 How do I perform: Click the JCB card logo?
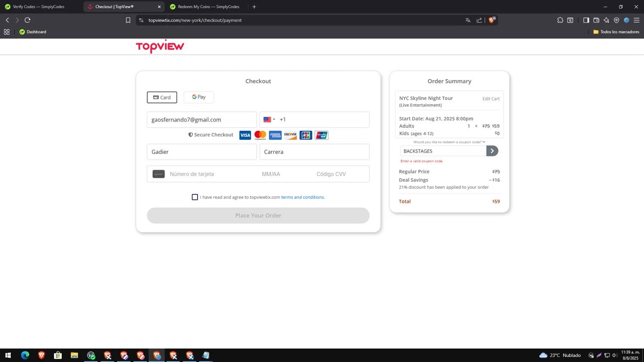pyautogui.click(x=306, y=135)
